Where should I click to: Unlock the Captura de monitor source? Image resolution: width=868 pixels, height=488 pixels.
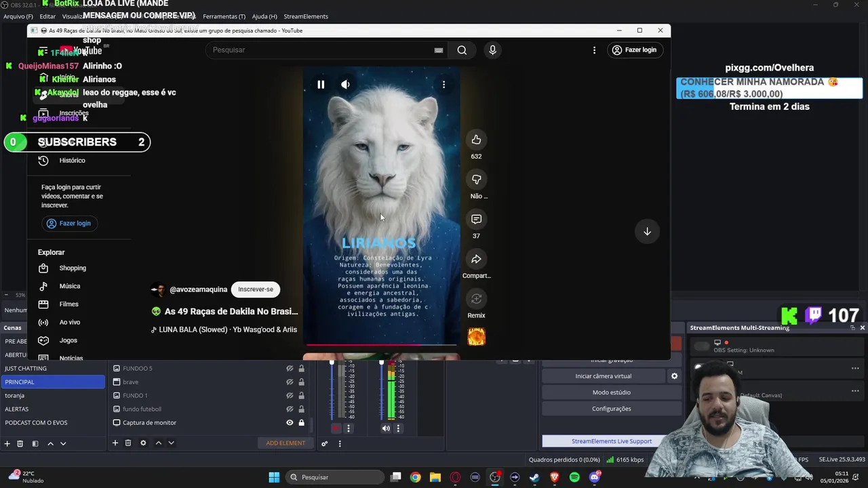[x=301, y=422]
